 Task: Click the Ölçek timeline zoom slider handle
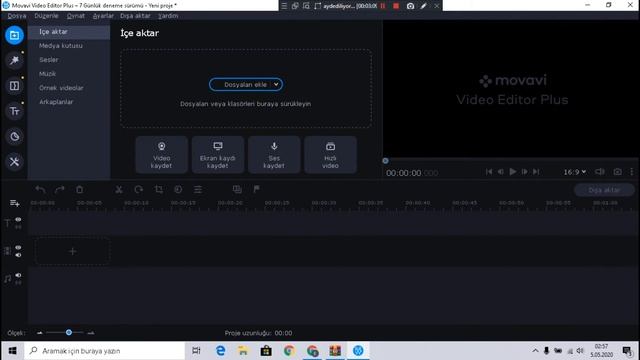click(x=69, y=333)
